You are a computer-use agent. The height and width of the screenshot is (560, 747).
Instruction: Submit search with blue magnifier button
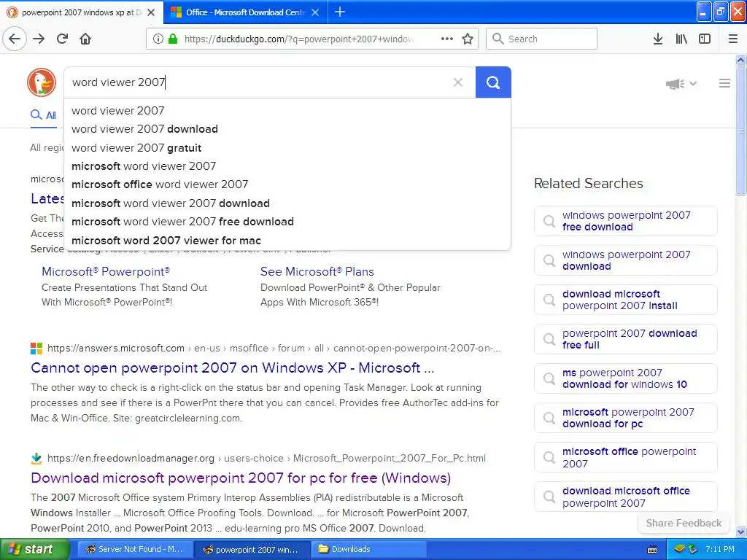[493, 82]
